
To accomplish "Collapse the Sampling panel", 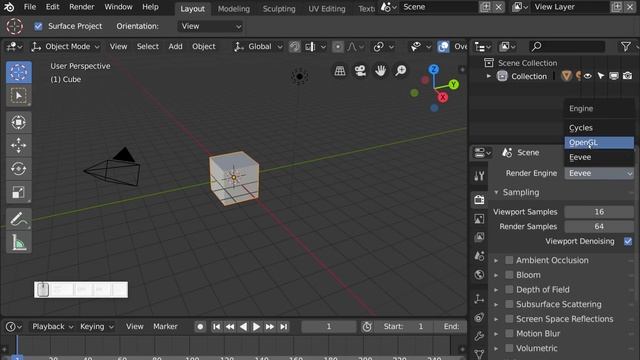I will click(496, 192).
